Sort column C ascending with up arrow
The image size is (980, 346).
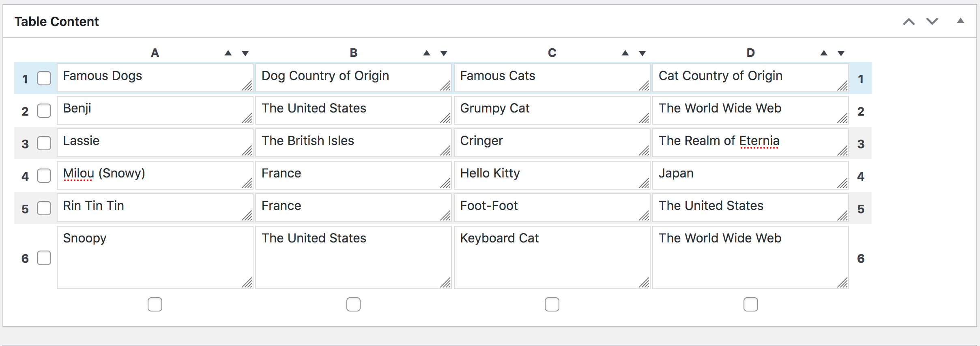point(625,53)
